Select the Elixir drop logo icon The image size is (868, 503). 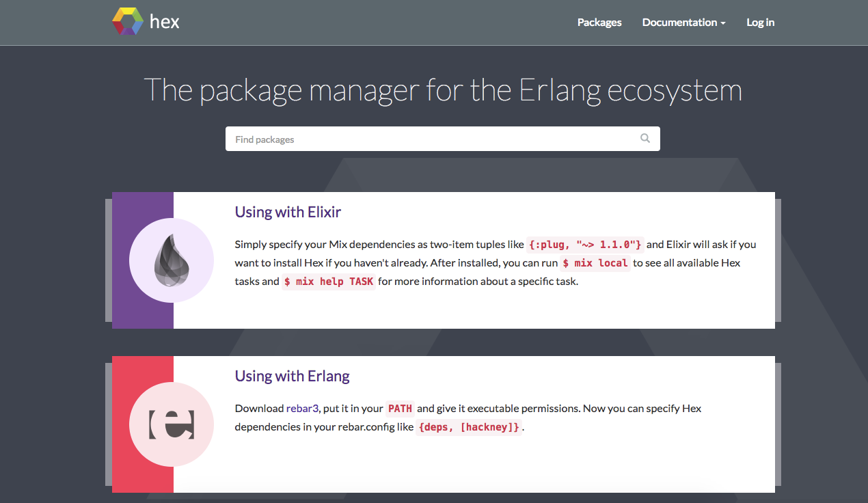pos(171,260)
